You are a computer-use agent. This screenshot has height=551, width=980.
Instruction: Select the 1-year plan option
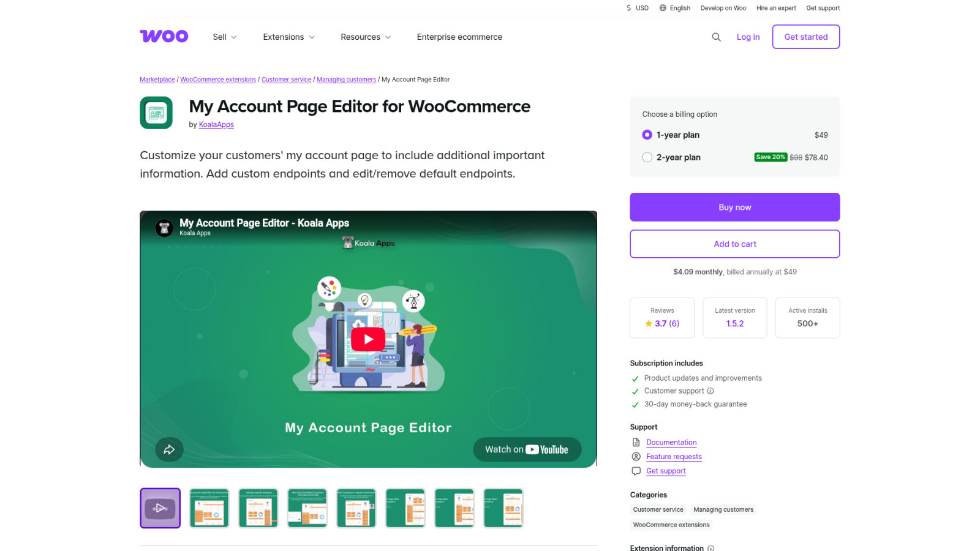tap(647, 135)
